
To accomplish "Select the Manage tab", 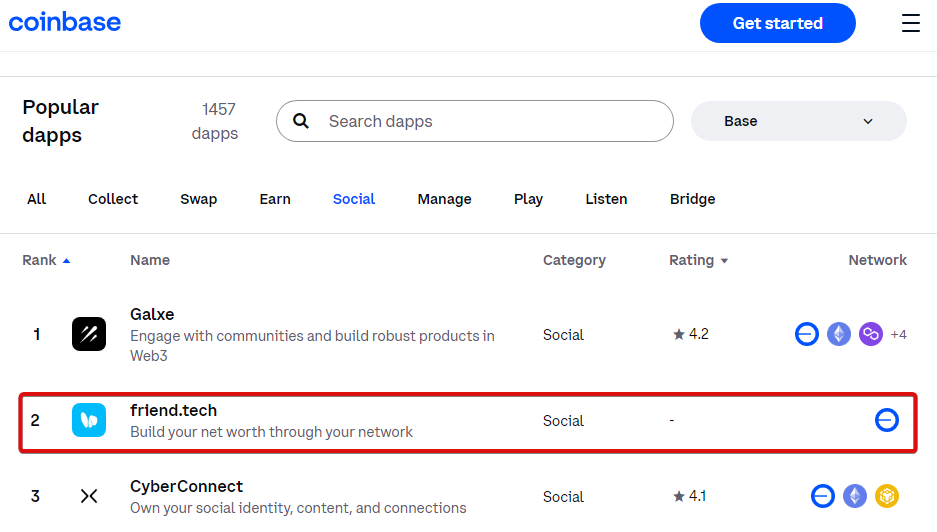I will pyautogui.click(x=445, y=199).
